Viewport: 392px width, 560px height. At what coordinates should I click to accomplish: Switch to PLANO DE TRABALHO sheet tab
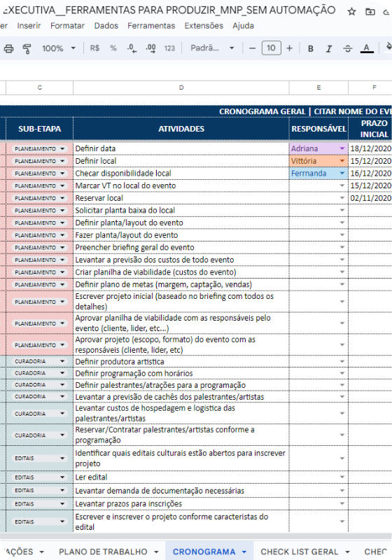point(103,552)
